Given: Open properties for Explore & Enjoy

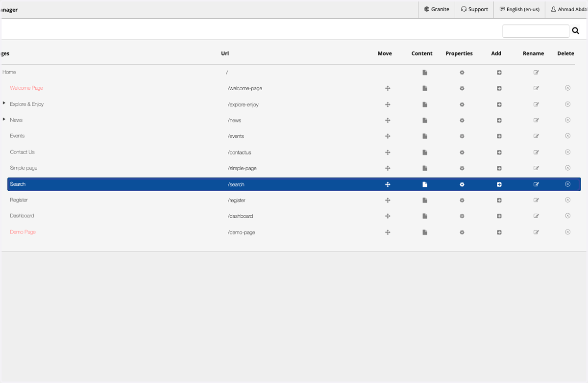Looking at the screenshot, I should (462, 104).
